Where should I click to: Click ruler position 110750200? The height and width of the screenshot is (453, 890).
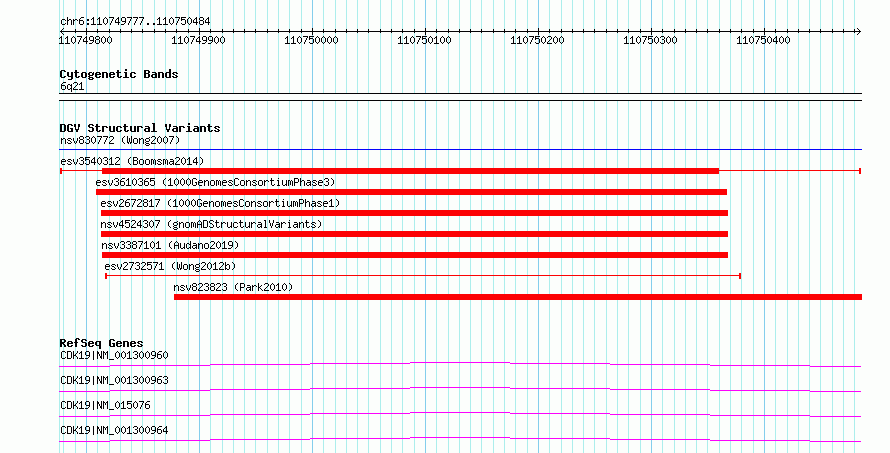click(537, 40)
